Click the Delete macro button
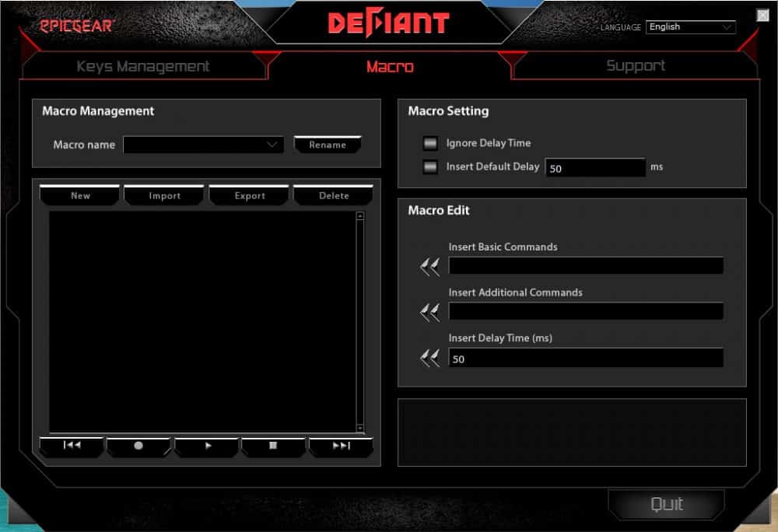This screenshot has height=532, width=778. pos(334,195)
